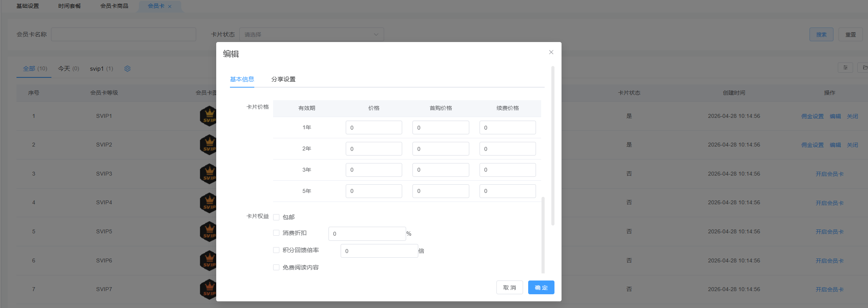Check the 免费阅读内容 option
The height and width of the screenshot is (308, 868).
pos(276,268)
